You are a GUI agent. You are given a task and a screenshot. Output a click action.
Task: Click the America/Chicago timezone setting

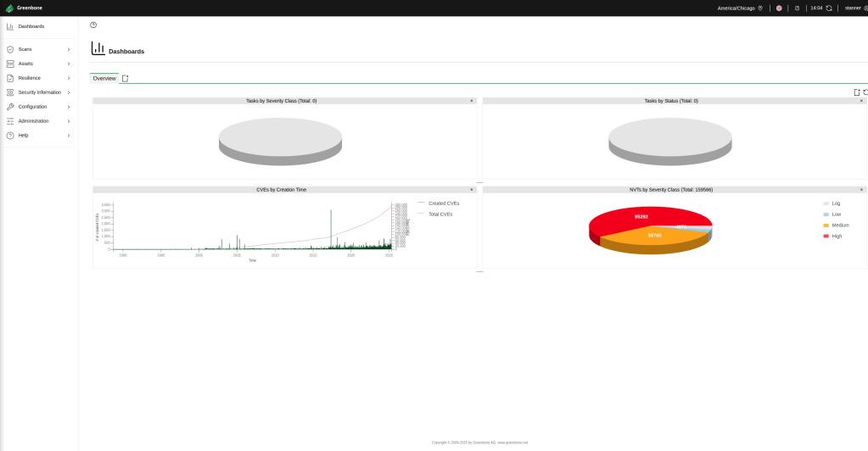[x=736, y=8]
